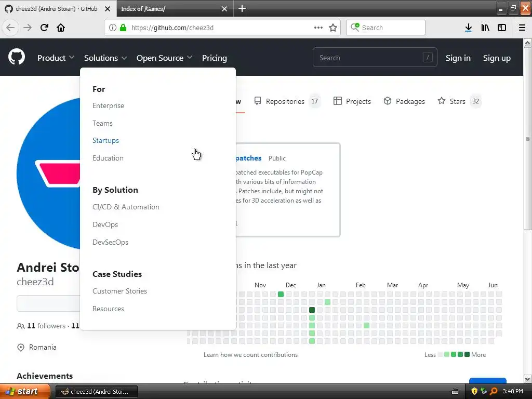Open the patches repository link

[x=248, y=158]
